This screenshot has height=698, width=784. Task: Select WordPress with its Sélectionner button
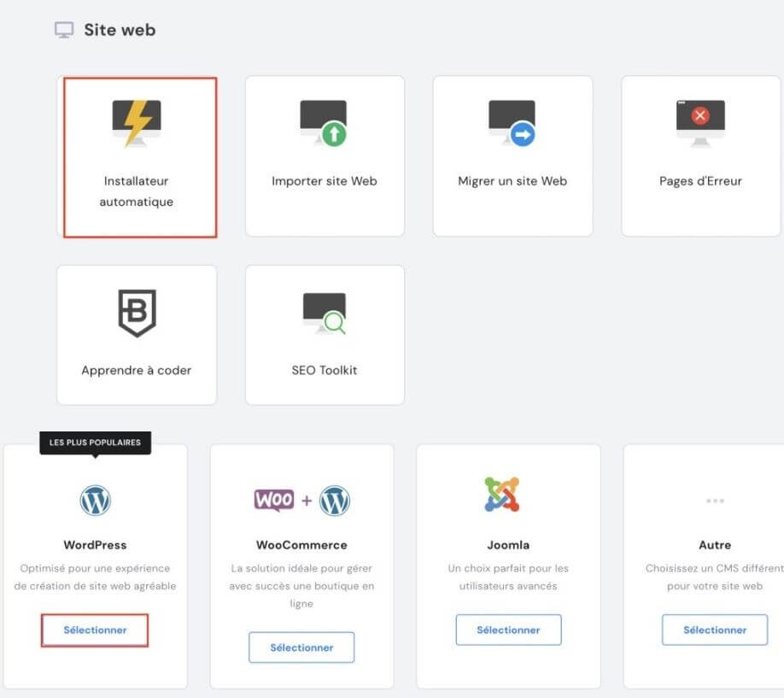coord(95,630)
